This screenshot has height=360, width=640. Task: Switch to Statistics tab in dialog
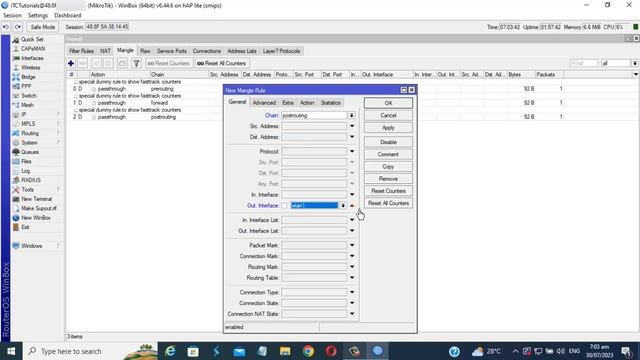pos(331,103)
